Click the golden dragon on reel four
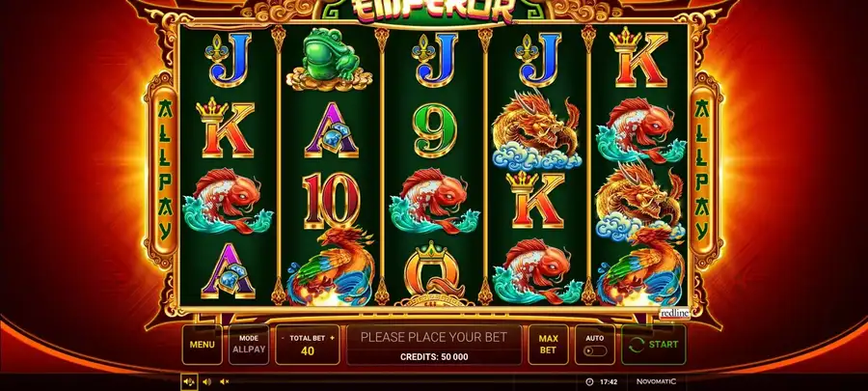 click(x=536, y=129)
